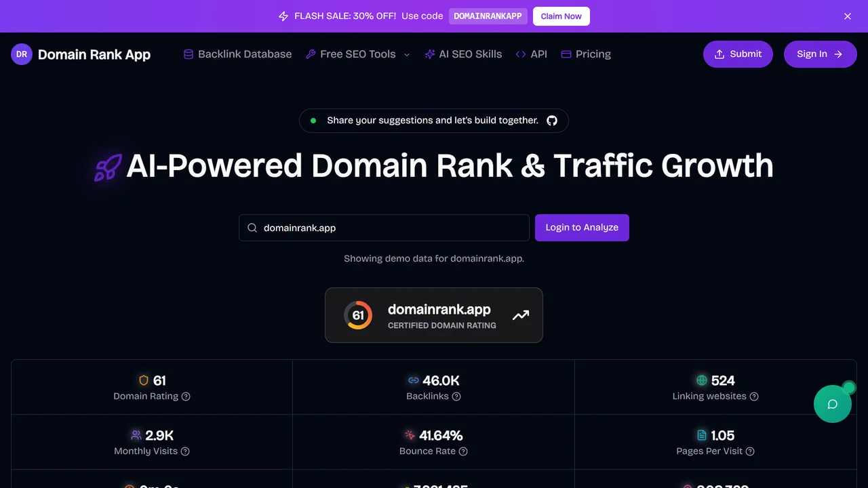Click the 41.64% bounce rate value
868x488 pixels.
coord(441,436)
